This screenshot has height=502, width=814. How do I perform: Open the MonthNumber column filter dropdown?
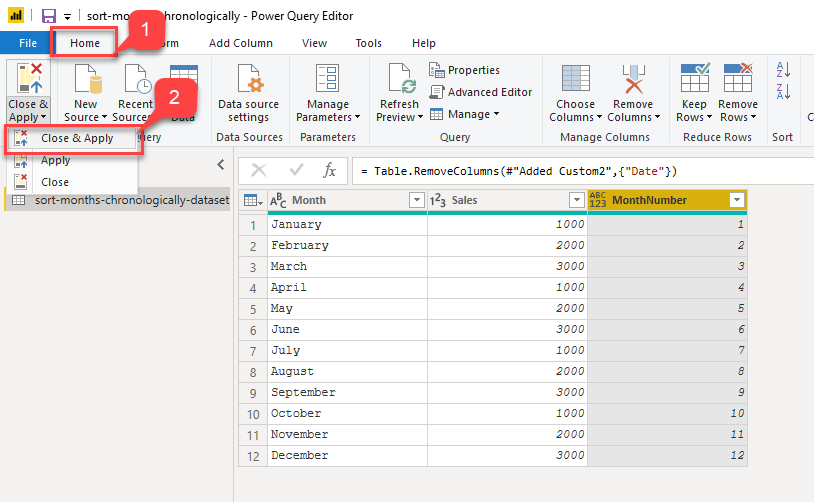[x=737, y=200]
